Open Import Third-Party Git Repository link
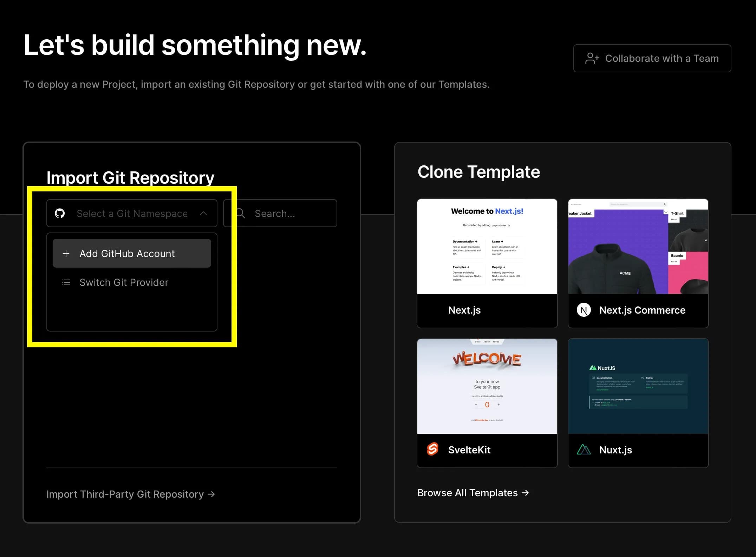The width and height of the screenshot is (756, 557). [131, 494]
